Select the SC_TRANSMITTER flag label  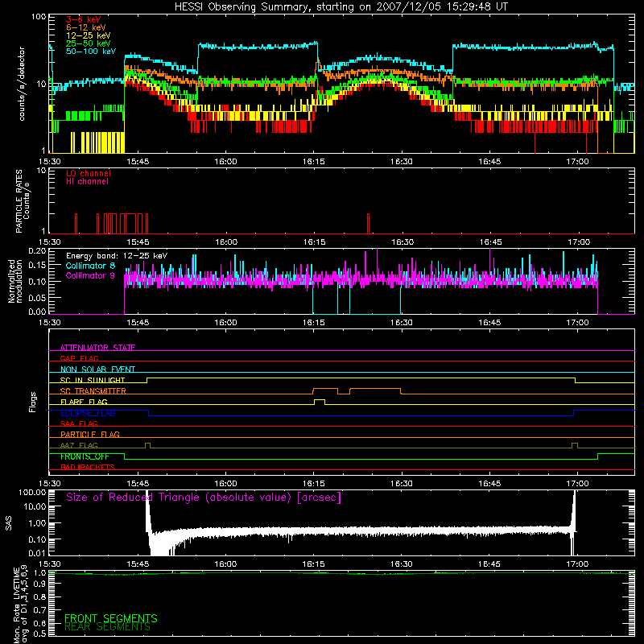93,391
